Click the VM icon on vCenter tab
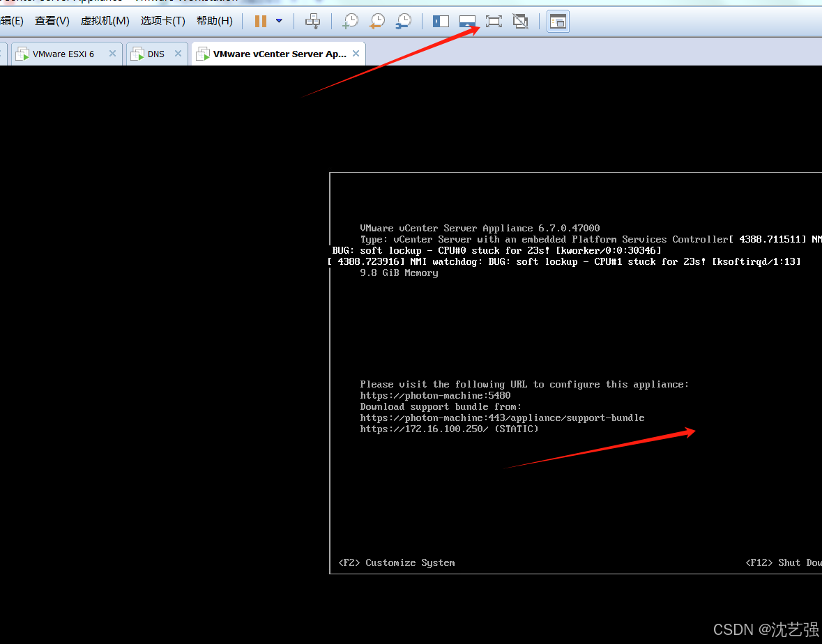The height and width of the screenshot is (644, 822). click(203, 54)
